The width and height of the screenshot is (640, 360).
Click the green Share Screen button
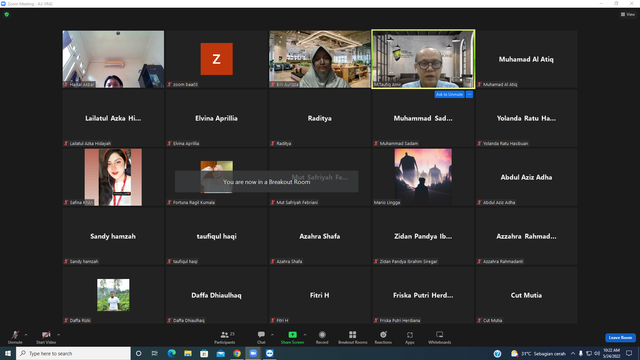click(292, 337)
